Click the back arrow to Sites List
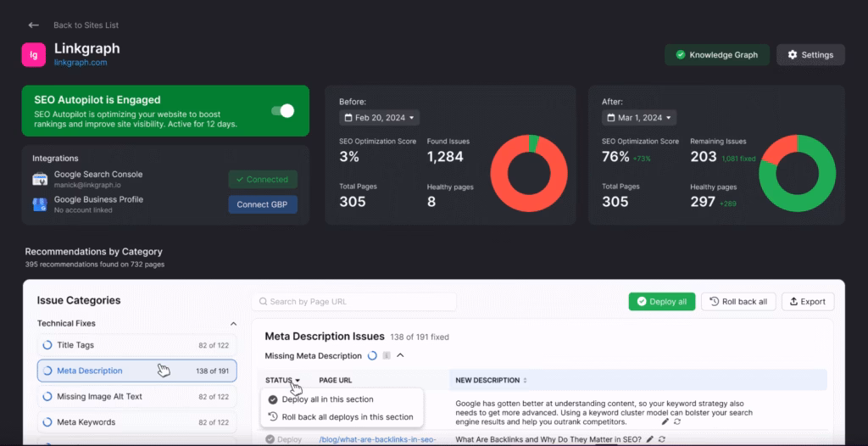Image resolution: width=868 pixels, height=446 pixels. point(34,25)
